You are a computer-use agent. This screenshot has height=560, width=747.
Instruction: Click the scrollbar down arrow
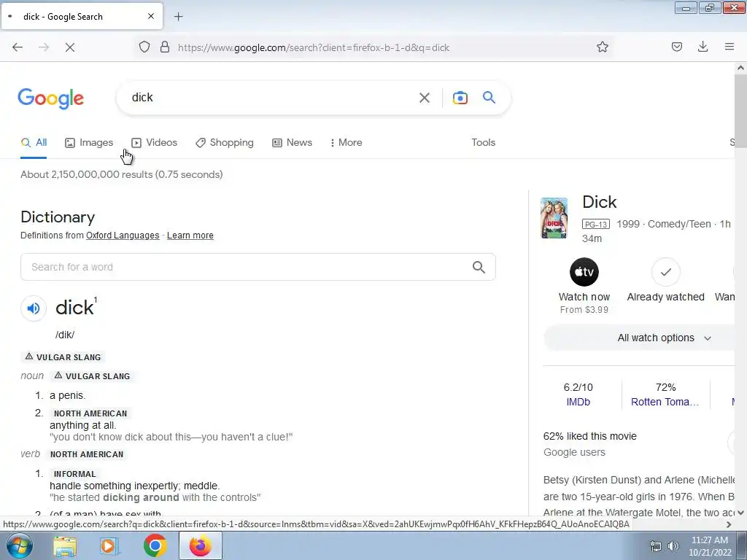tap(740, 513)
